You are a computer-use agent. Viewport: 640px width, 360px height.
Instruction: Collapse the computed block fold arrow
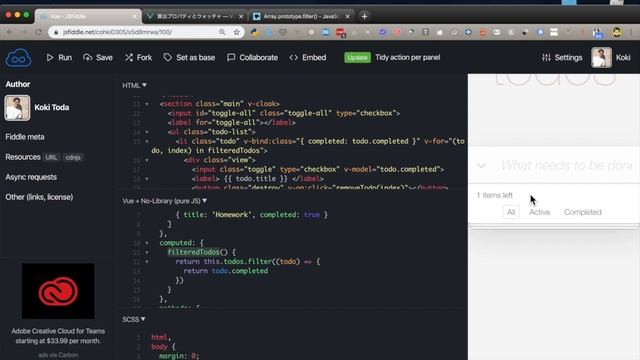click(x=147, y=243)
